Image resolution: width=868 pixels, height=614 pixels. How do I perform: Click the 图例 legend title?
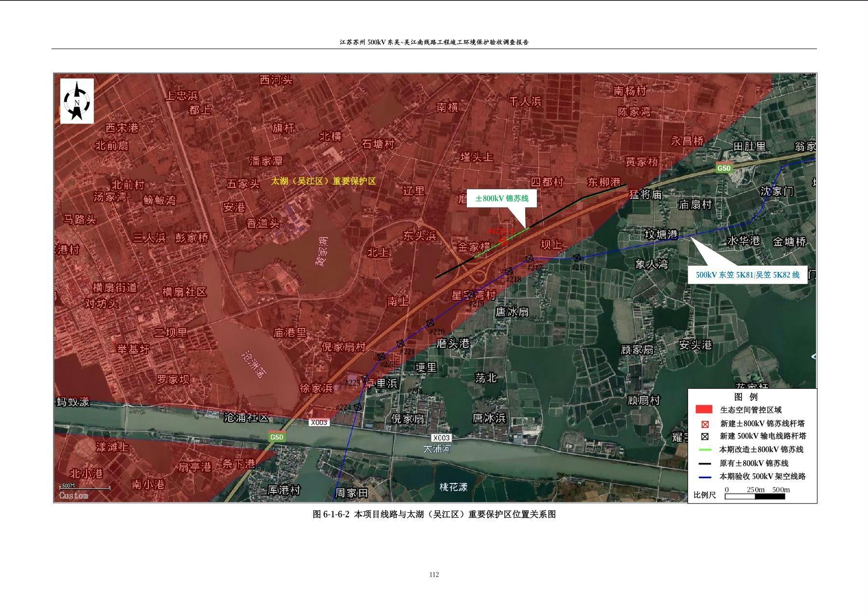[745, 397]
